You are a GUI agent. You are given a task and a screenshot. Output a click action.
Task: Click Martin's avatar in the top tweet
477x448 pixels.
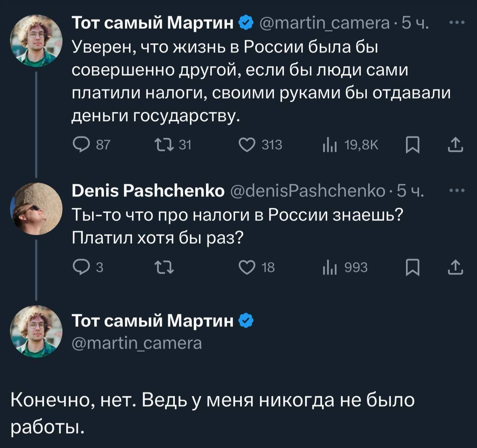[36, 41]
